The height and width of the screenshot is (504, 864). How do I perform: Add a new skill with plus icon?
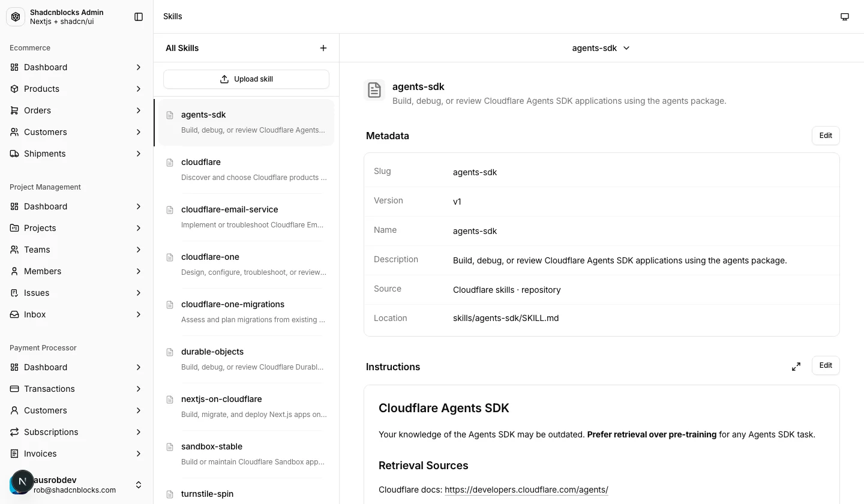[323, 48]
